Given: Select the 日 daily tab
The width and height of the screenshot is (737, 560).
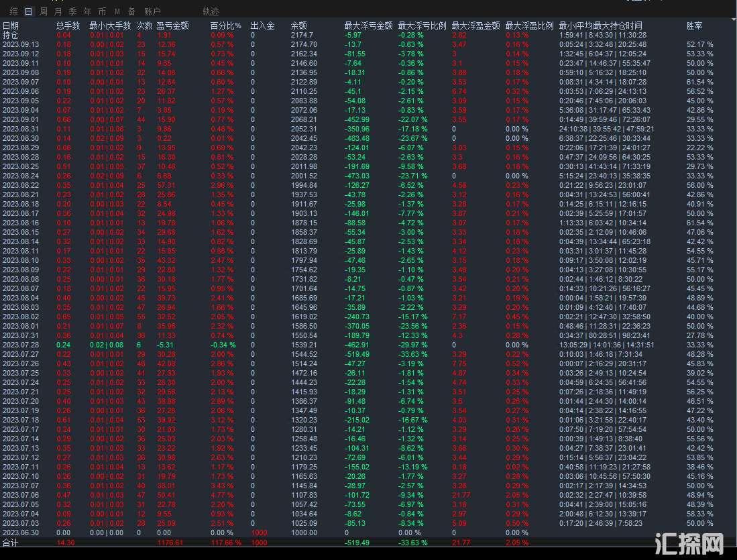Looking at the screenshot, I should coord(29,11).
